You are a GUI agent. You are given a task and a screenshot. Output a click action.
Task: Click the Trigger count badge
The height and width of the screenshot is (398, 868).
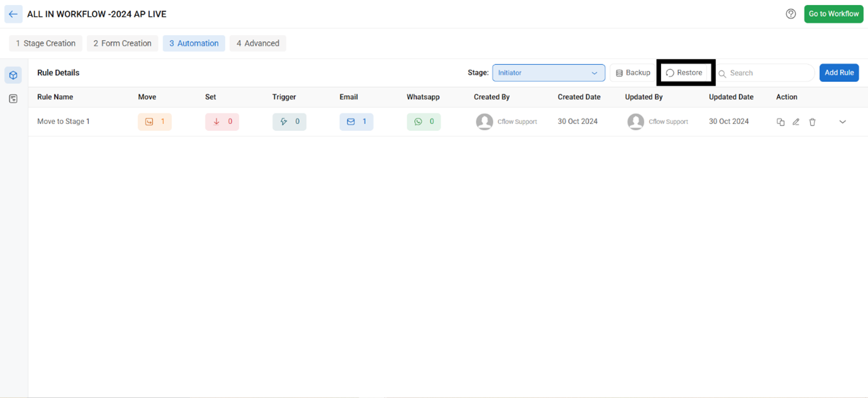tap(290, 122)
